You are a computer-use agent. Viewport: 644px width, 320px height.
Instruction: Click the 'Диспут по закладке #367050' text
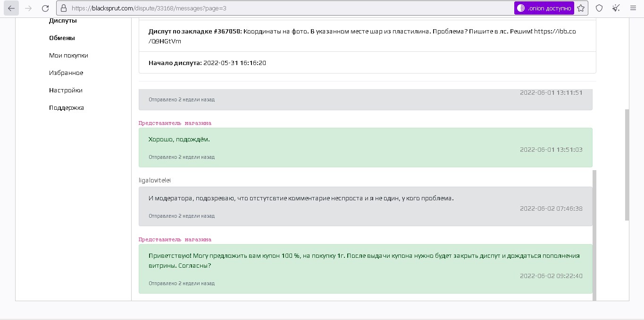click(195, 32)
